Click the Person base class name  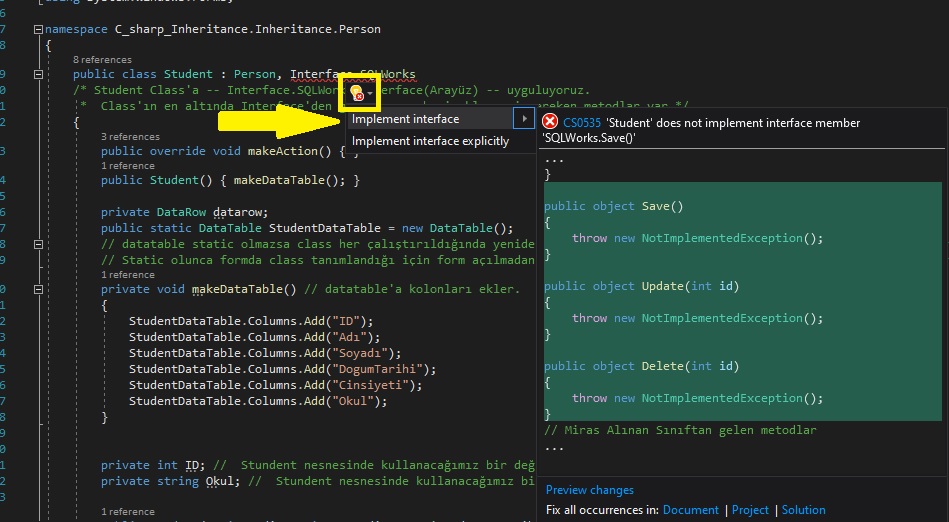tap(255, 74)
